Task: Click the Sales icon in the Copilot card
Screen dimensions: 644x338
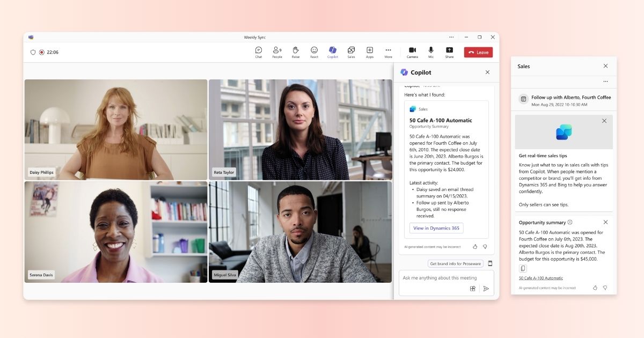Action: 413,109
